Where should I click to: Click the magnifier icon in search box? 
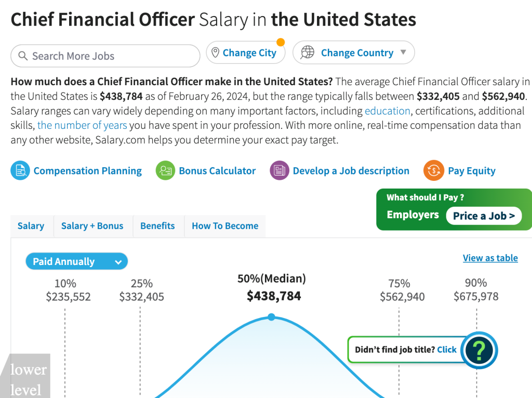[x=23, y=56]
